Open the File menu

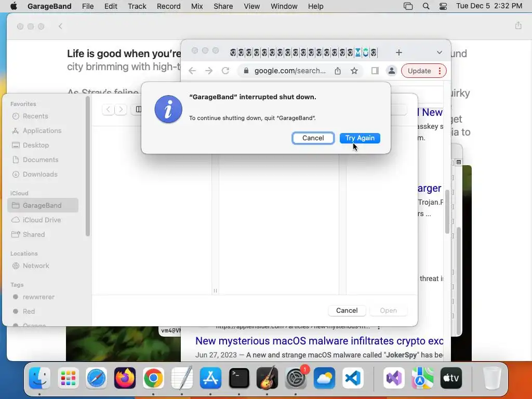[x=87, y=6]
